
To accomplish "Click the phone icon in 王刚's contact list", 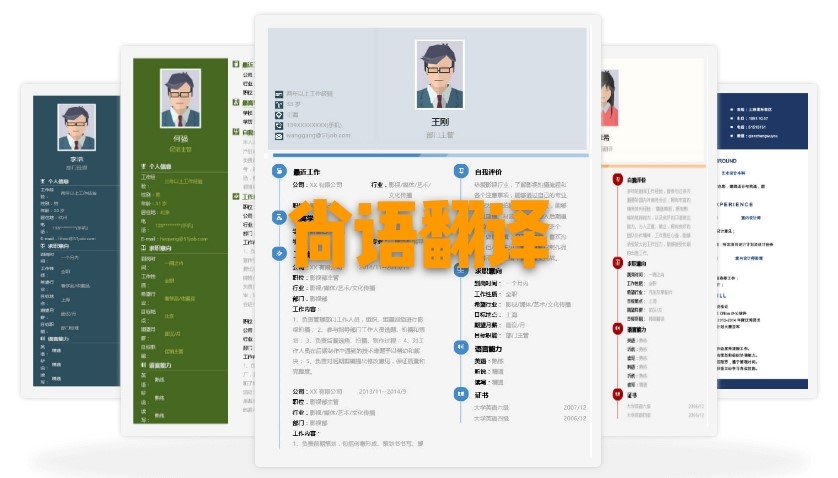I will tap(280, 125).
